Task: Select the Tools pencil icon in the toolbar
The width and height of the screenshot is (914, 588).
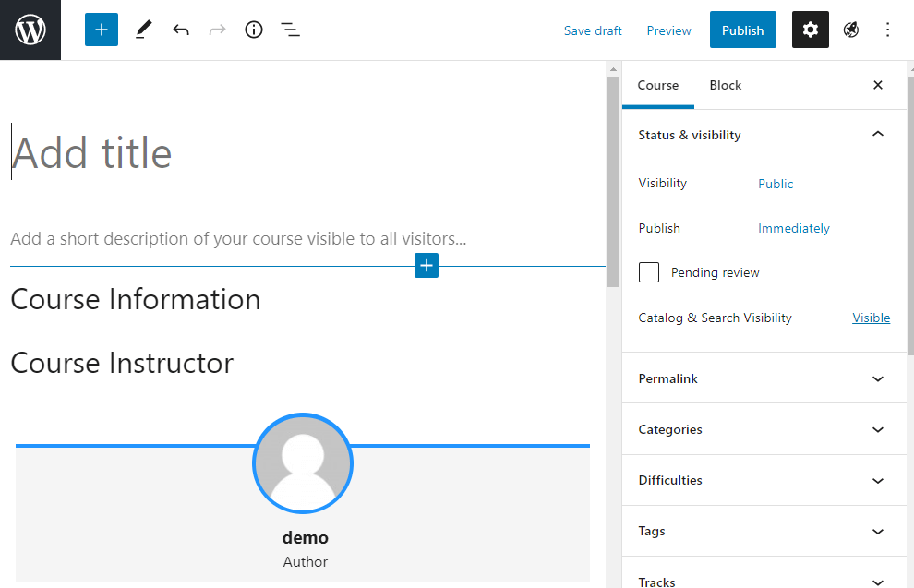Action: [x=143, y=30]
